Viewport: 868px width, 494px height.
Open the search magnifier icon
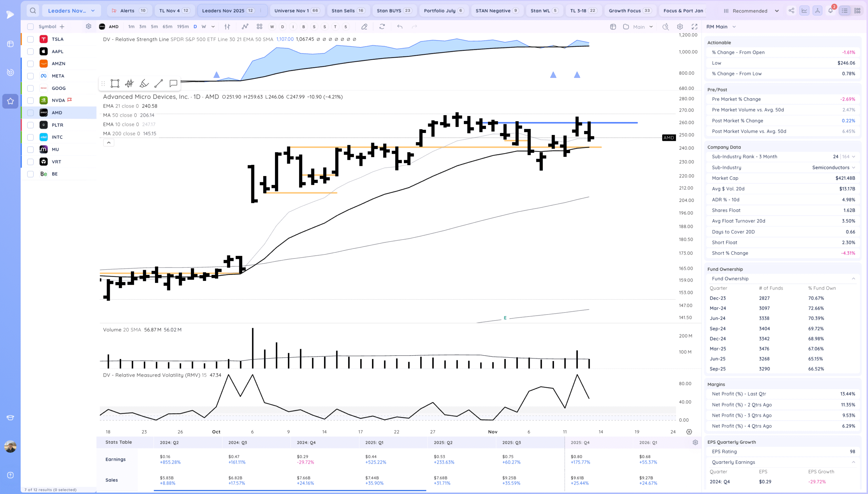pos(33,11)
